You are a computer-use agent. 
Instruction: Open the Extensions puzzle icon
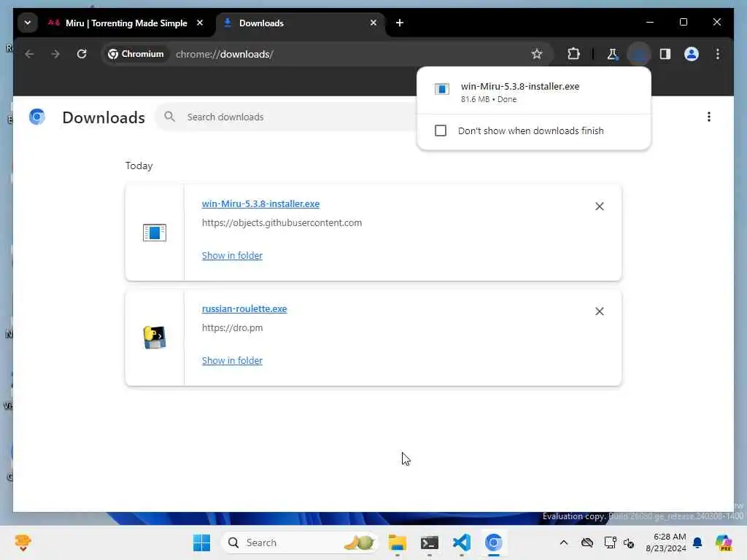click(x=573, y=54)
